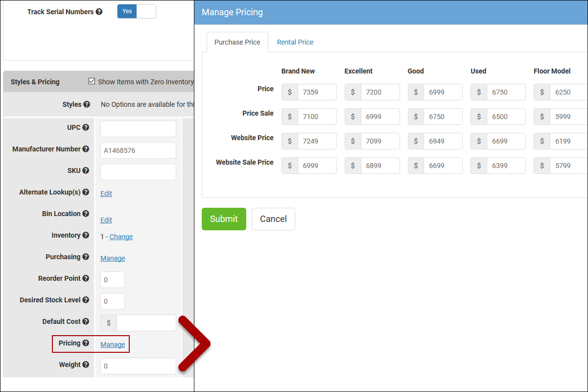Cancel the Manage Pricing dialog
Viewport: 588px width, 392px height.
point(273,219)
